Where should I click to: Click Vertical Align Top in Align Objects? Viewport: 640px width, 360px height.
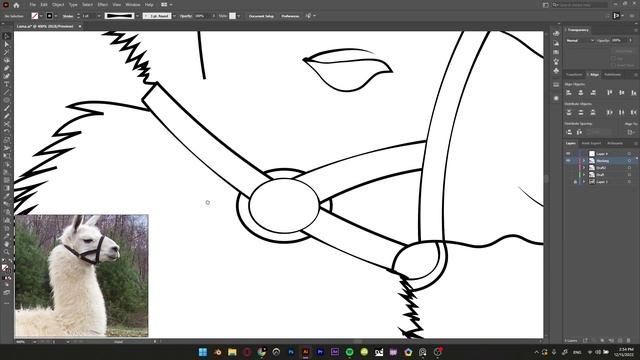coord(609,93)
